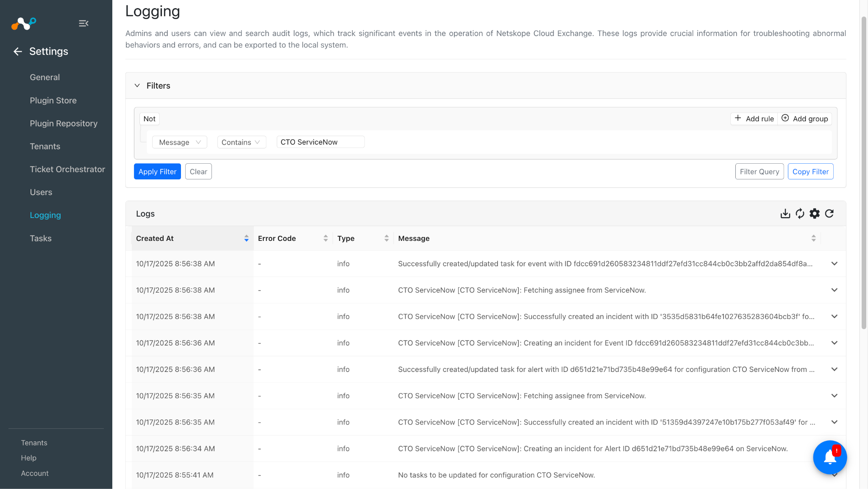Expand the 'Creating an incident for Event ID' row
868x489 pixels.
pyautogui.click(x=834, y=343)
